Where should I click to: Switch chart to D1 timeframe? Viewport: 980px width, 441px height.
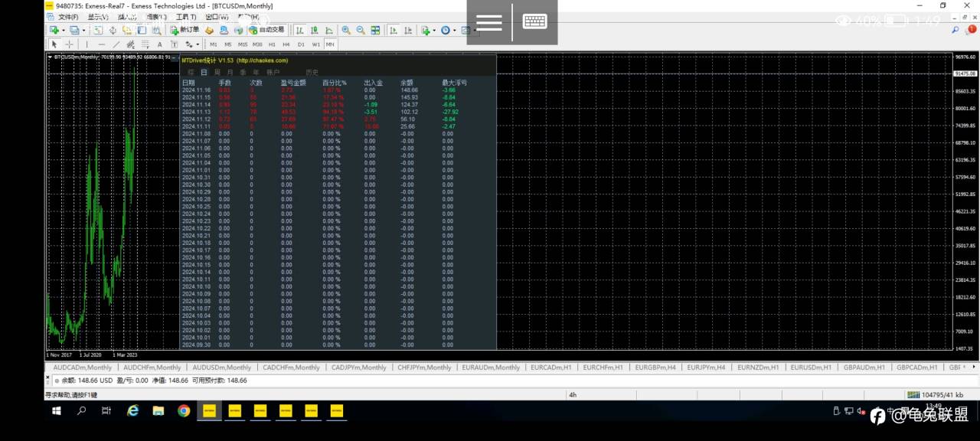(300, 44)
